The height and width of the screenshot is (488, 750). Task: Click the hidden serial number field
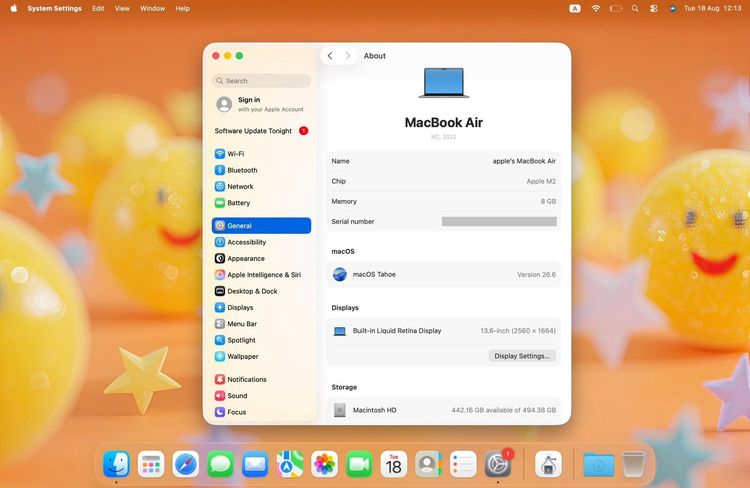pyautogui.click(x=499, y=221)
